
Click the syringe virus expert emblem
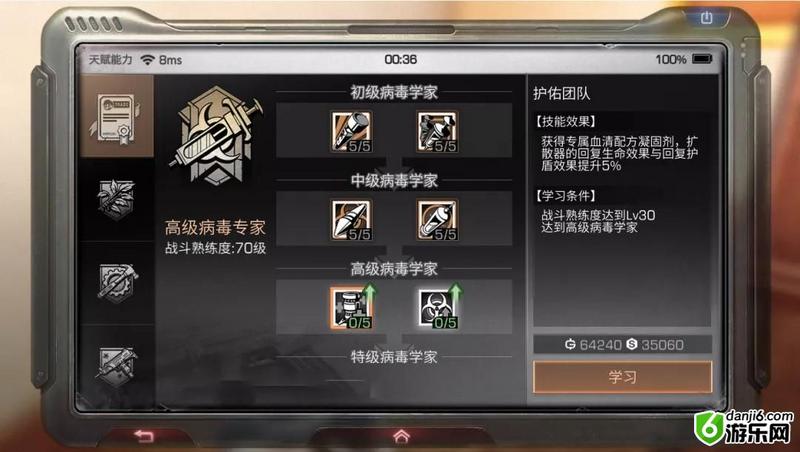click(x=216, y=135)
